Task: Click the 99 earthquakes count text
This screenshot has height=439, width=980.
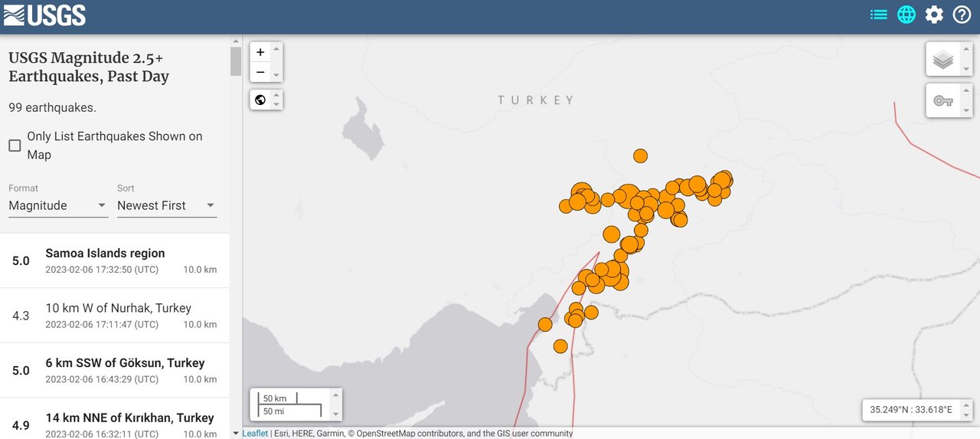Action: (x=53, y=107)
